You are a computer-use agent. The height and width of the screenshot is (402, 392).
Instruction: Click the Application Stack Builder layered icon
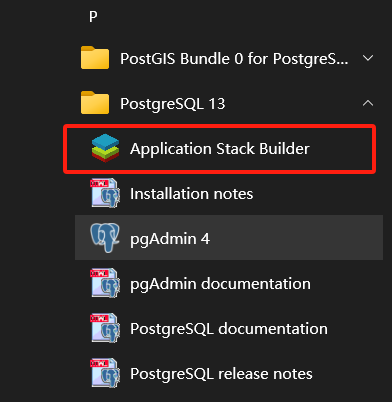coord(105,148)
